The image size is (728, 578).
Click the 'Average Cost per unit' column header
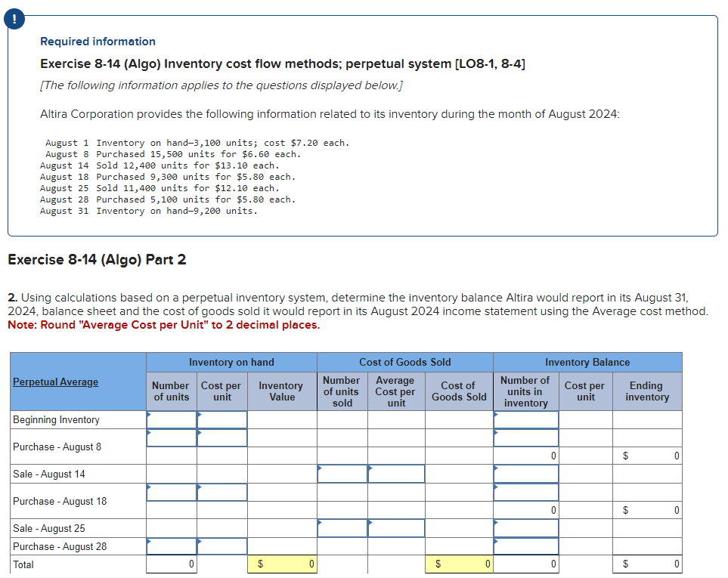coord(396,391)
